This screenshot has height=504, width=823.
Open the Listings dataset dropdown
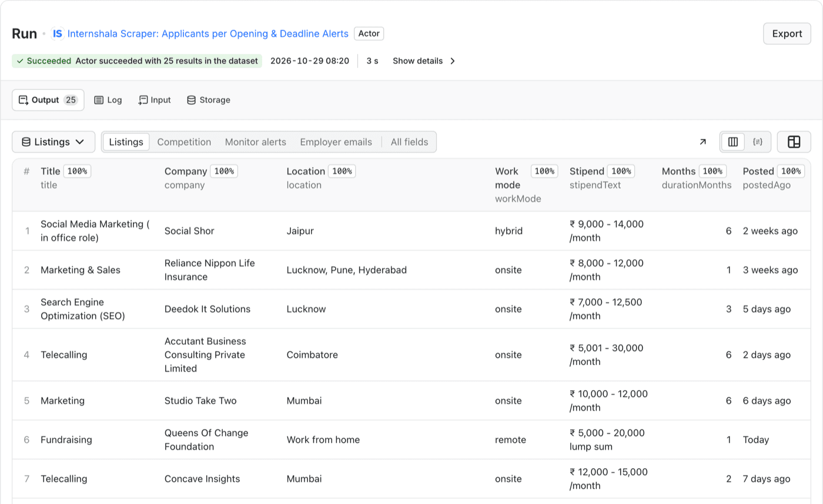(x=53, y=142)
